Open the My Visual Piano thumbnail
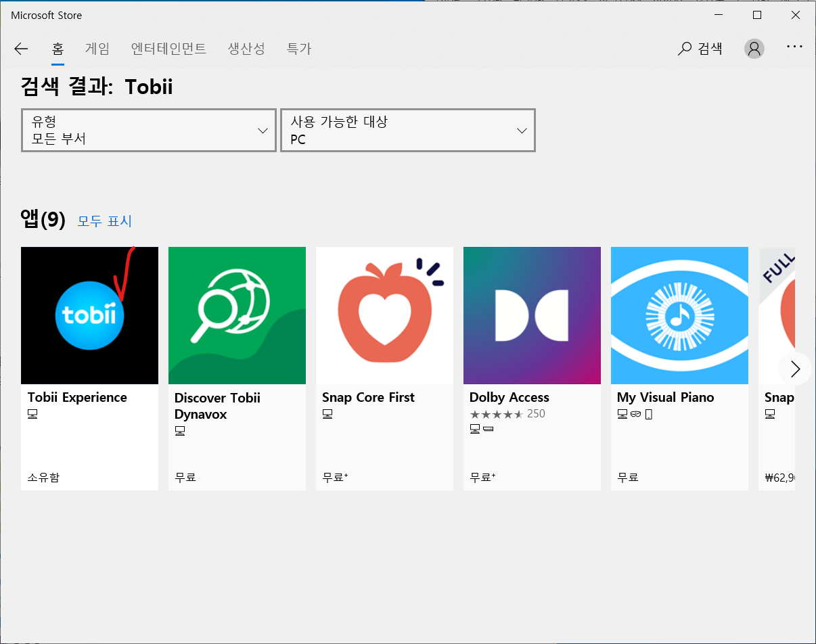816x644 pixels. [x=679, y=315]
